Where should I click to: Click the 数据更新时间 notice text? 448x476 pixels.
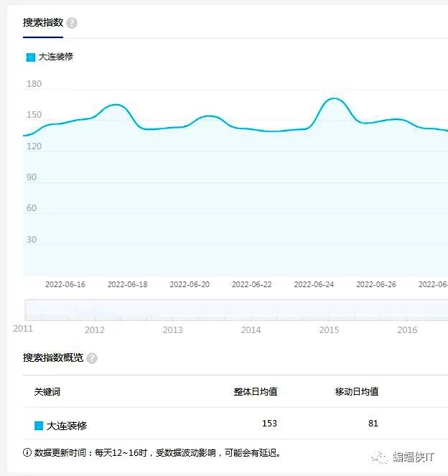[x=157, y=453]
